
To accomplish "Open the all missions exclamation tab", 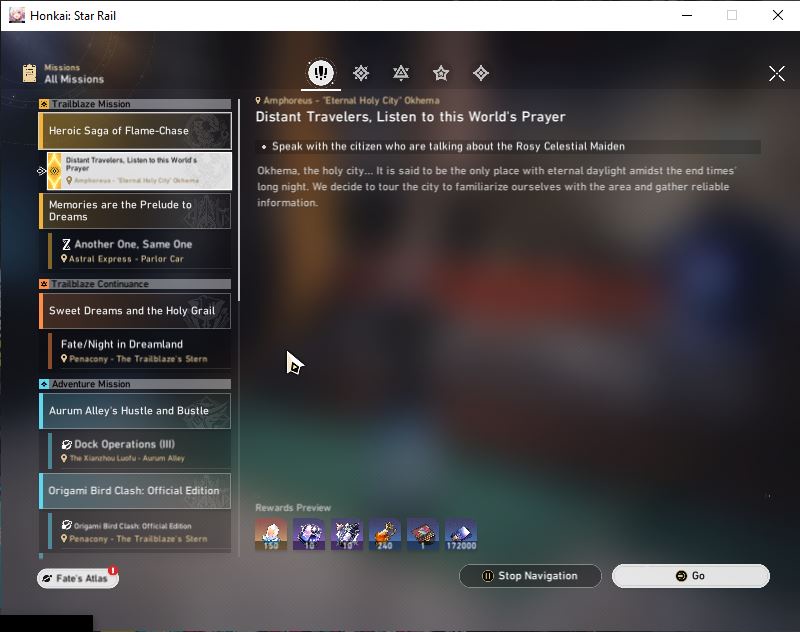I will pyautogui.click(x=320, y=73).
